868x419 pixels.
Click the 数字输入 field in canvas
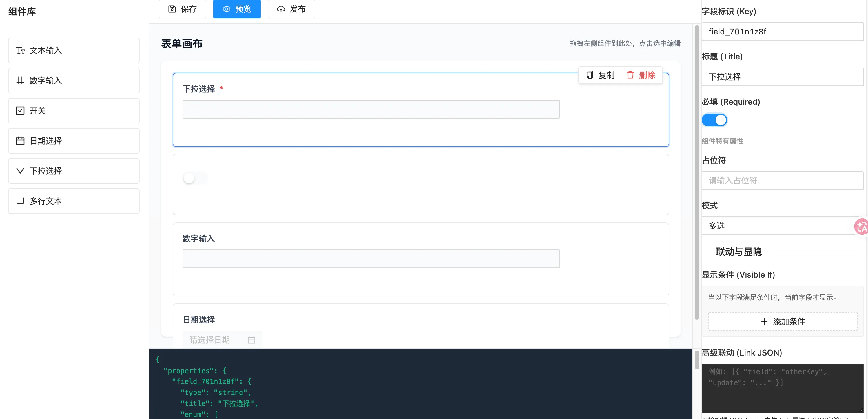tap(371, 259)
